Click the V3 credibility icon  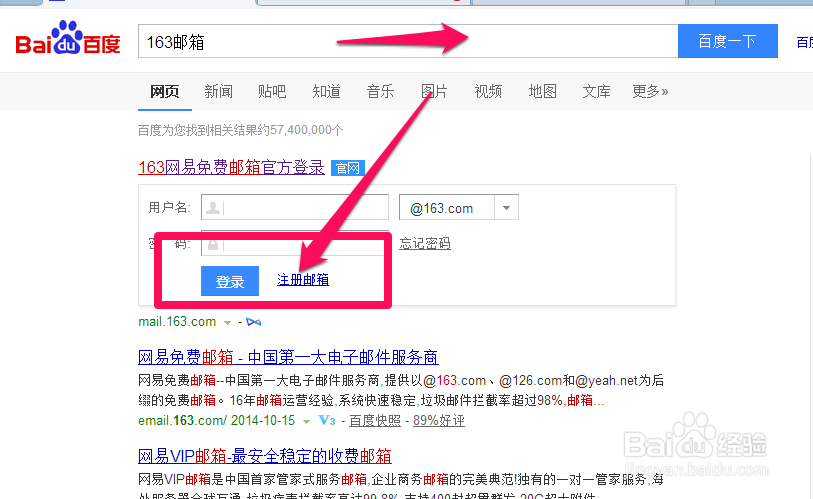327,420
